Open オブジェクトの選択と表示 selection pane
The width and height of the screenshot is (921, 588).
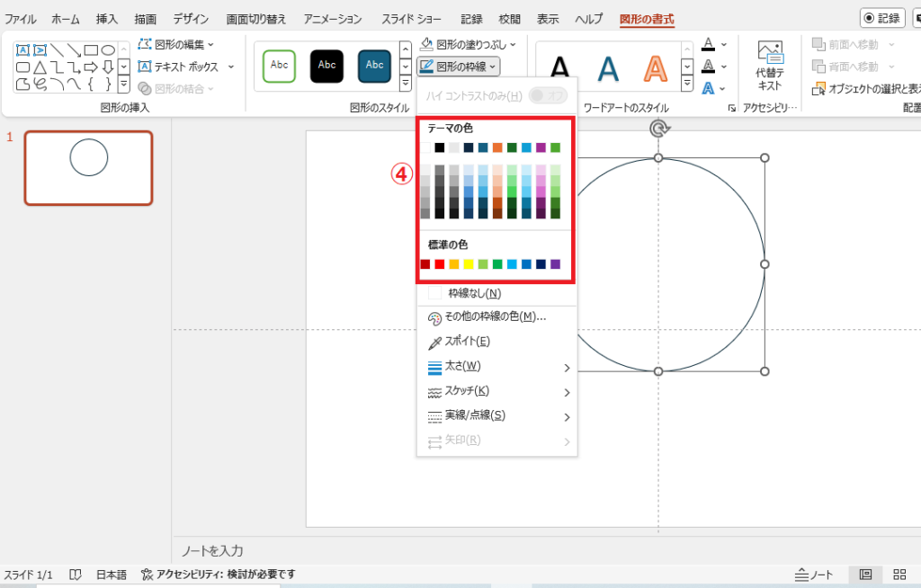point(866,89)
